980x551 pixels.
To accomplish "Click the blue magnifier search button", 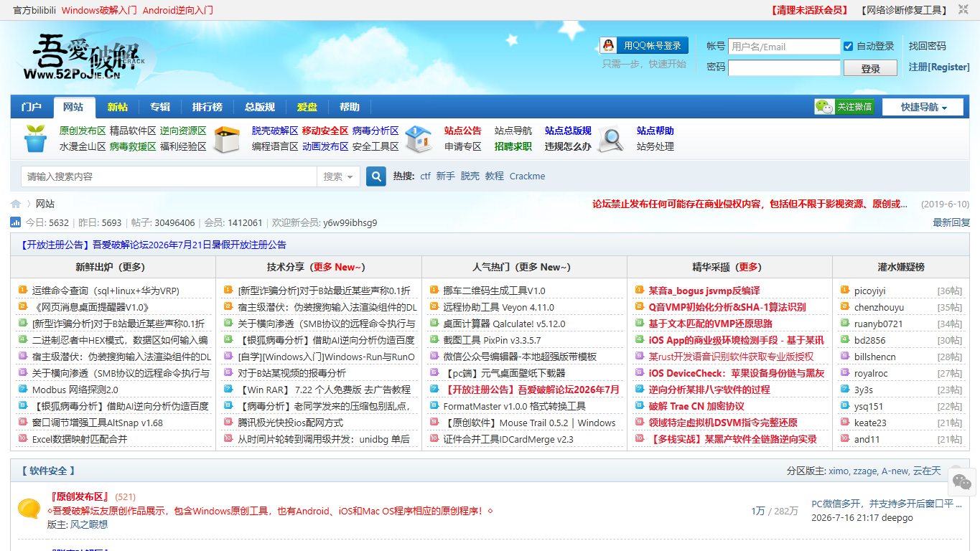I will click(x=376, y=176).
